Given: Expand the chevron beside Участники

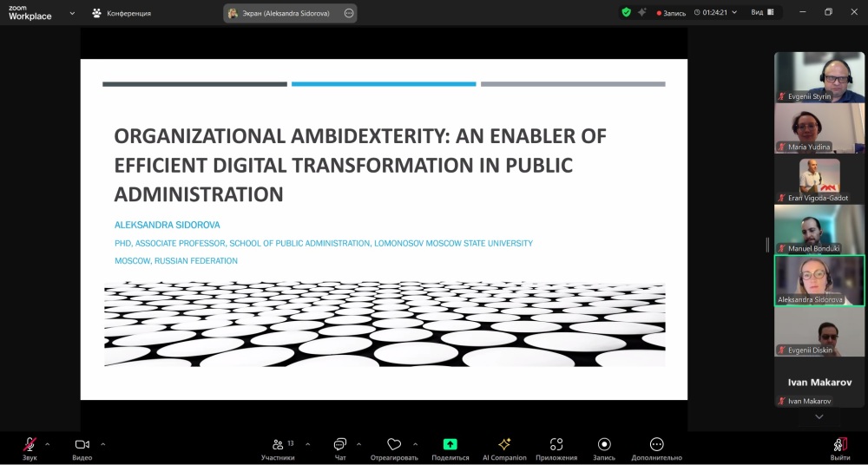Looking at the screenshot, I should [308, 444].
